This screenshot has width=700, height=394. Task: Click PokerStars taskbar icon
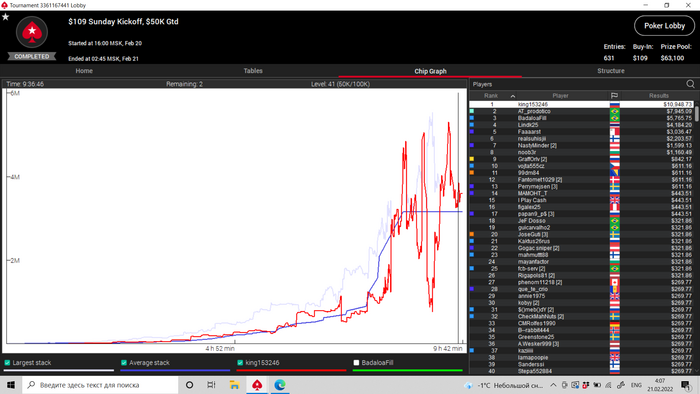[x=257, y=385]
